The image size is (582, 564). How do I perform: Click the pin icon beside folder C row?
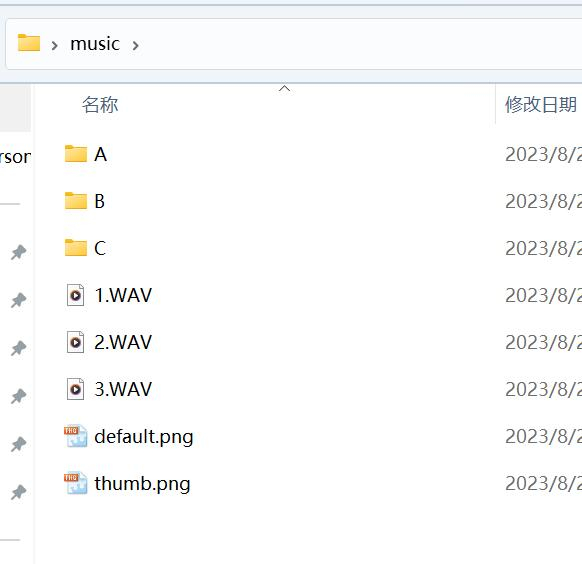click(19, 252)
